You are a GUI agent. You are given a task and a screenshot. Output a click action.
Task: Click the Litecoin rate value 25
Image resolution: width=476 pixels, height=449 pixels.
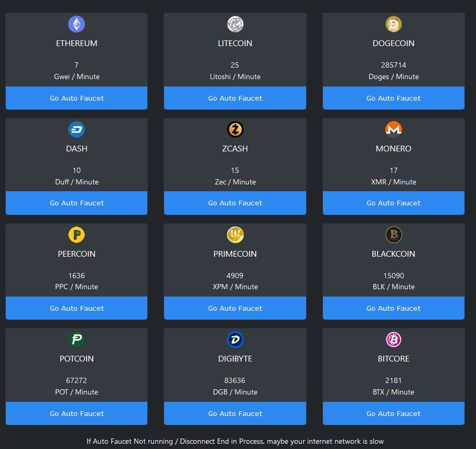tap(235, 65)
